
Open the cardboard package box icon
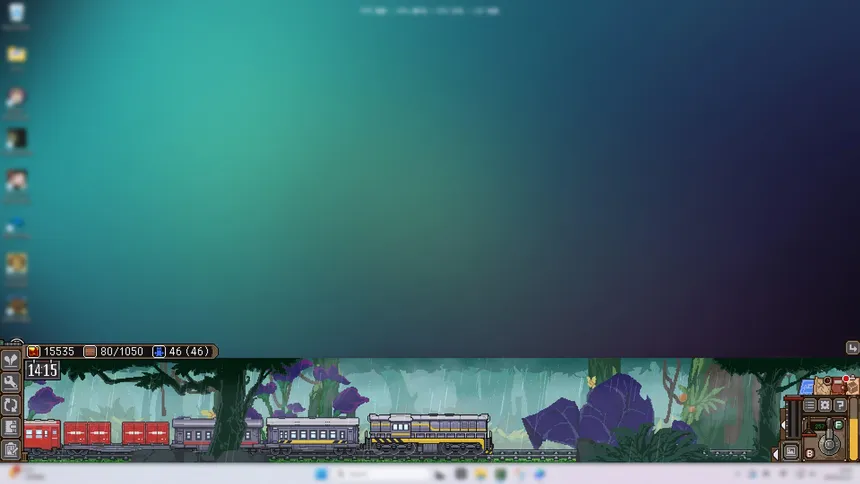[852, 386]
